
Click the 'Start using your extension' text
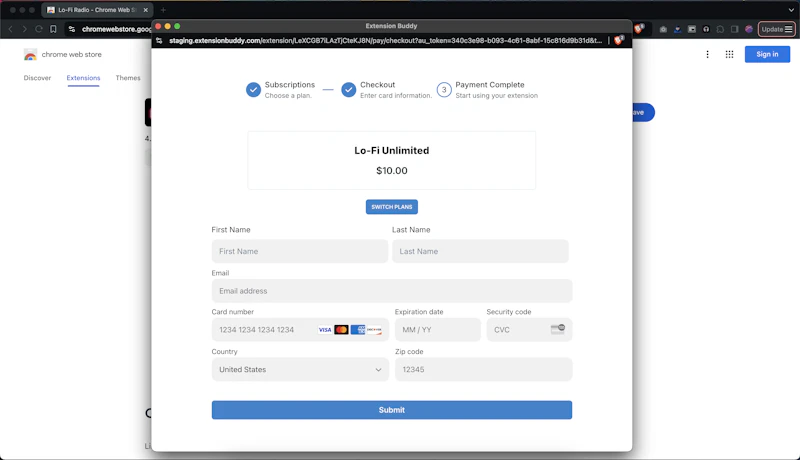point(496,95)
